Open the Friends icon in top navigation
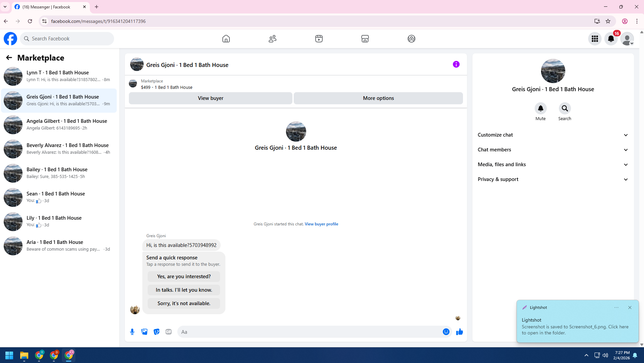This screenshot has width=644, height=363. (x=273, y=39)
